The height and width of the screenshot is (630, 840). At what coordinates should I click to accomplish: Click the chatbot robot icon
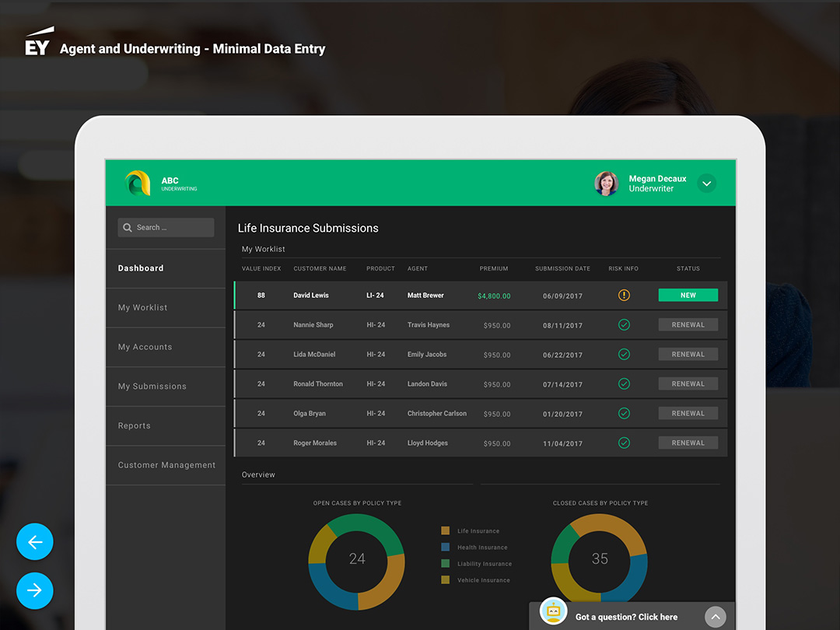pyautogui.click(x=554, y=612)
